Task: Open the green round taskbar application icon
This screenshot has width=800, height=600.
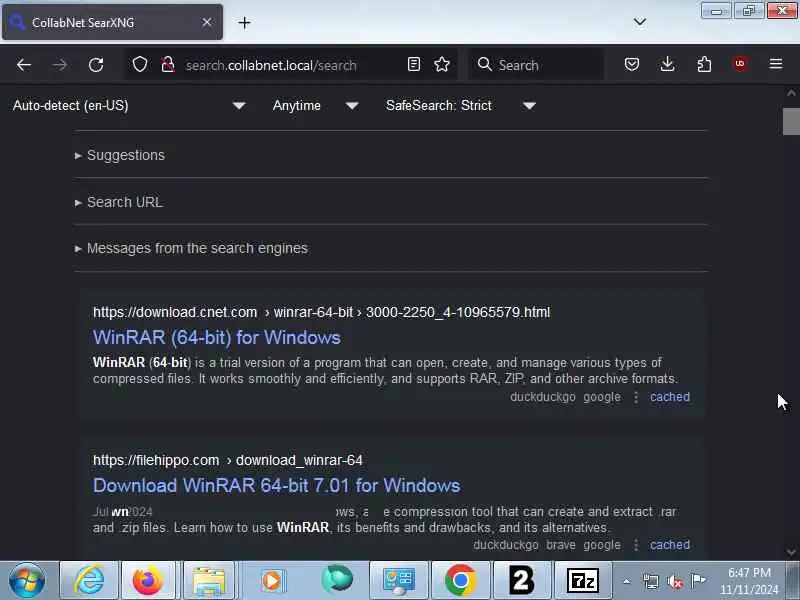Action: point(337,581)
